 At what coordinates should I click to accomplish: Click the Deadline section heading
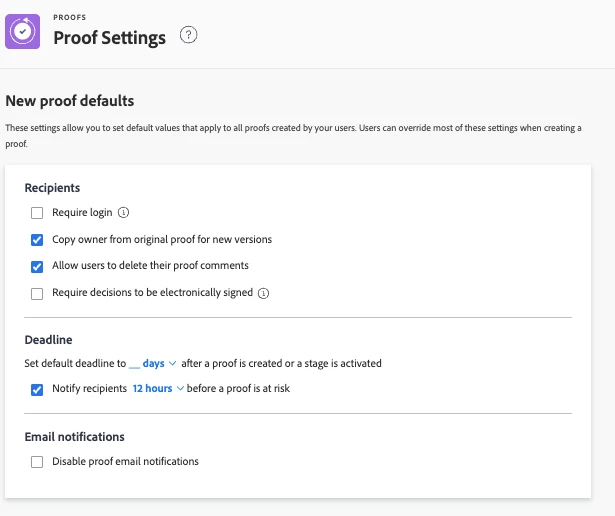(x=48, y=340)
